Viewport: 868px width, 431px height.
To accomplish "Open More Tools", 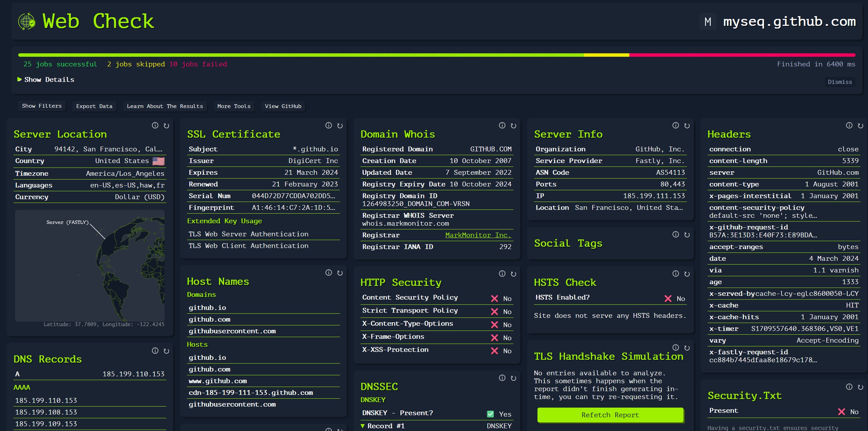I will [x=234, y=106].
